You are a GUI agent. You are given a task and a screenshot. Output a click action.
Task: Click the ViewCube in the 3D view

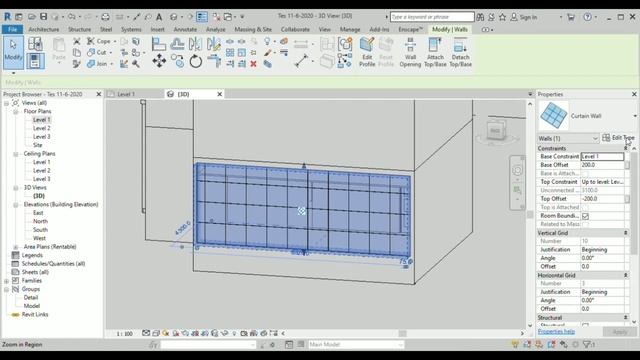tap(496, 131)
